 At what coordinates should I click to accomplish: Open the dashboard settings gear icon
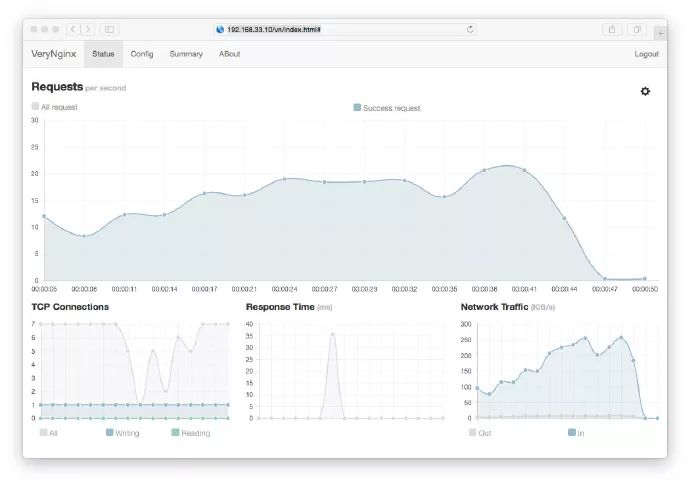(645, 91)
